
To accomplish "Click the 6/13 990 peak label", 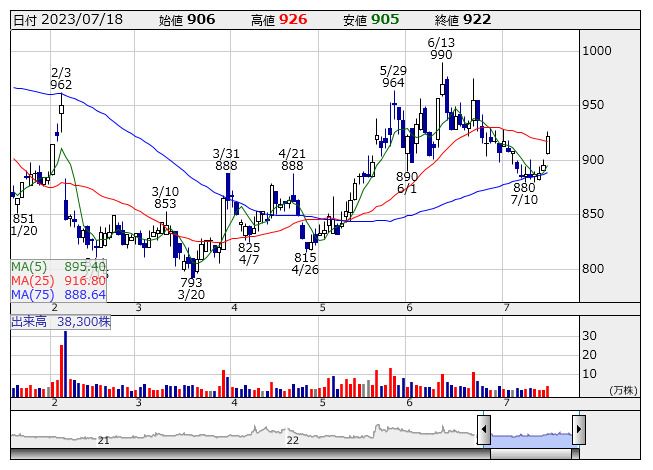I will (441, 49).
